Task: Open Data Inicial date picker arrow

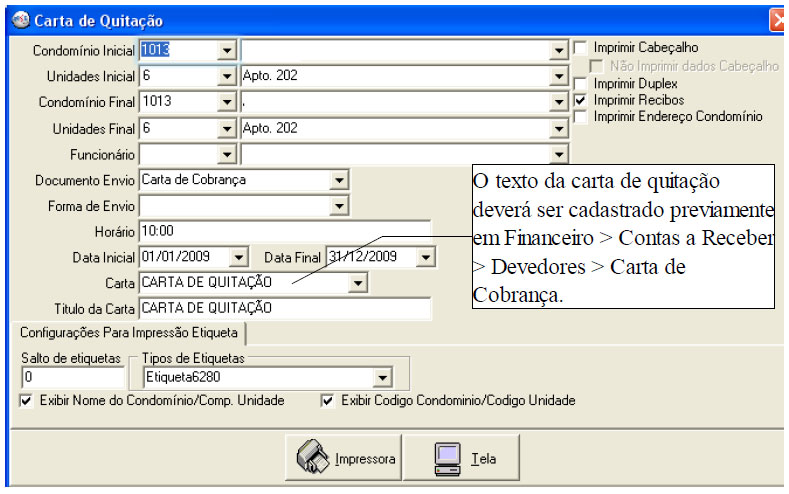Action: point(239,258)
